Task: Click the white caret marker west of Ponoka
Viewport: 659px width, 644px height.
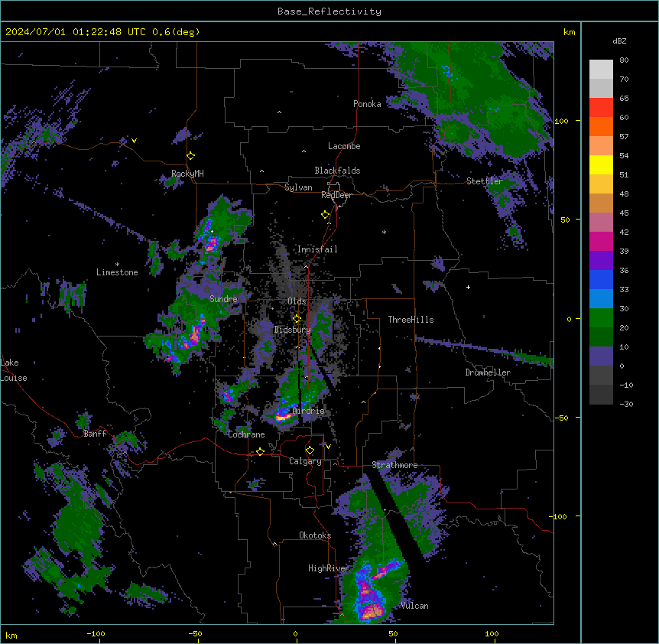Action: pos(280,112)
